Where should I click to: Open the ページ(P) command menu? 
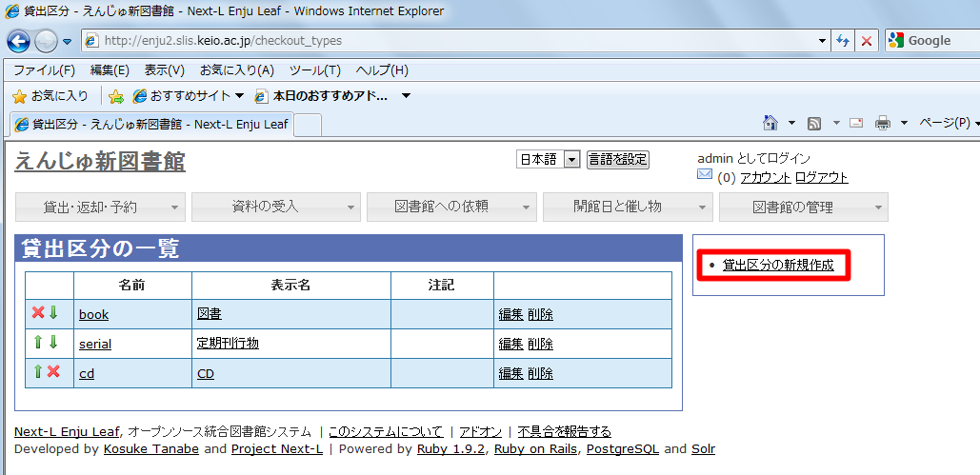949,123
